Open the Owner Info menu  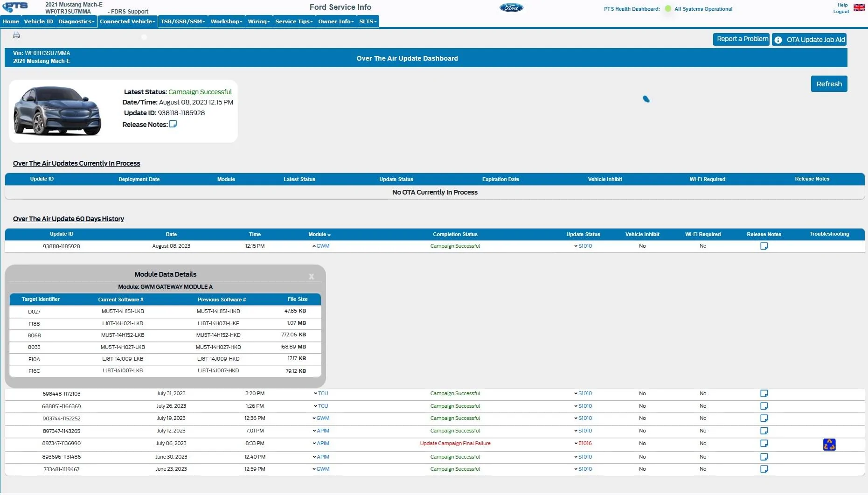coord(336,21)
